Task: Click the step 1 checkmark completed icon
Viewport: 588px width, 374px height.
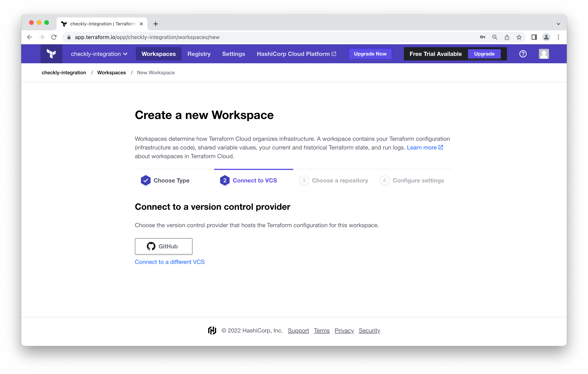Action: coord(146,180)
